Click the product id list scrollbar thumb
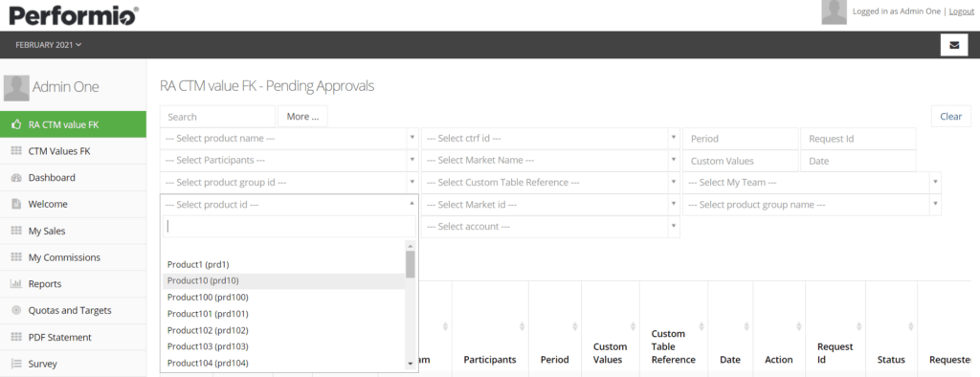This screenshot has width=980, height=377. click(x=410, y=264)
